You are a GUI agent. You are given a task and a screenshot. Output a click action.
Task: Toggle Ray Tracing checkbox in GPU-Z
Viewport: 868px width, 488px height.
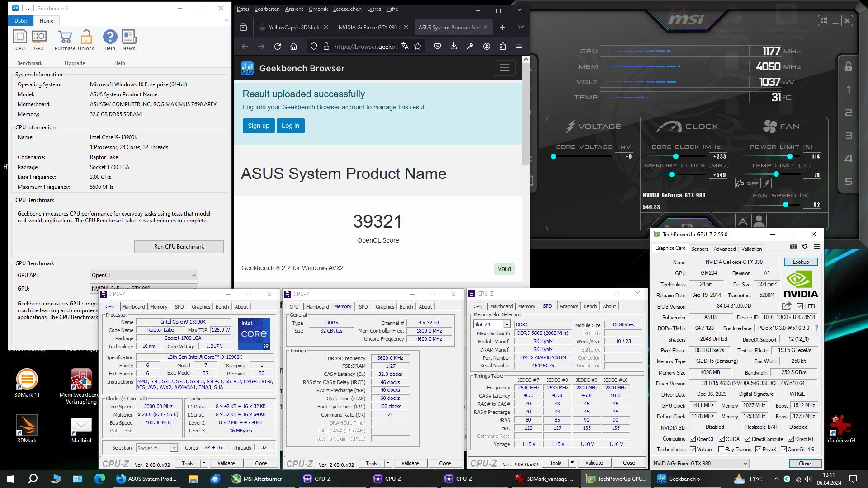(722, 450)
